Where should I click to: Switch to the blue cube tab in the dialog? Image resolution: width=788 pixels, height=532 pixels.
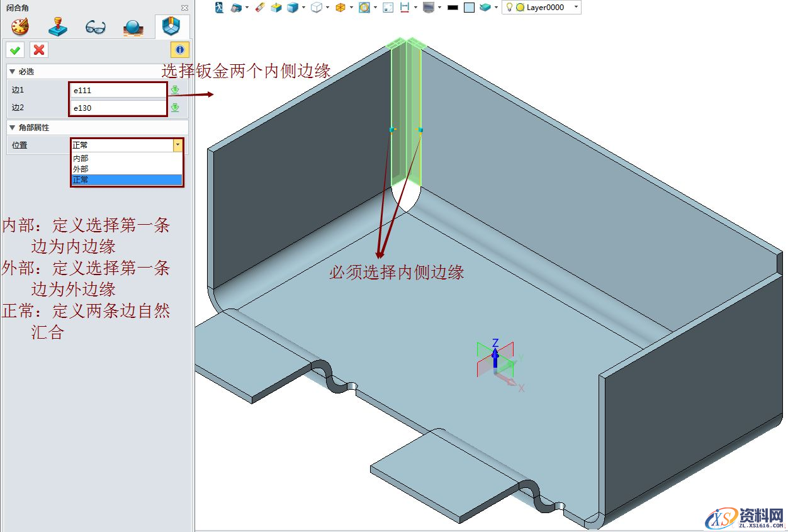click(171, 26)
